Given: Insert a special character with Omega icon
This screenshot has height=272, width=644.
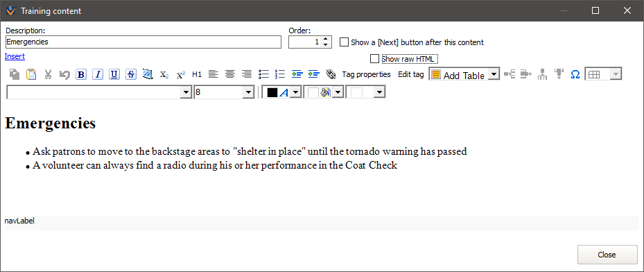Looking at the screenshot, I should [x=575, y=74].
